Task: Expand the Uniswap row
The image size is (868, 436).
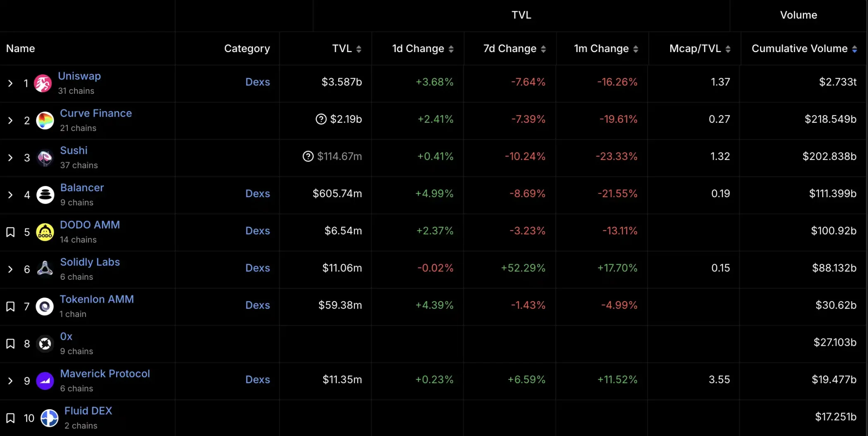Action: (x=10, y=83)
